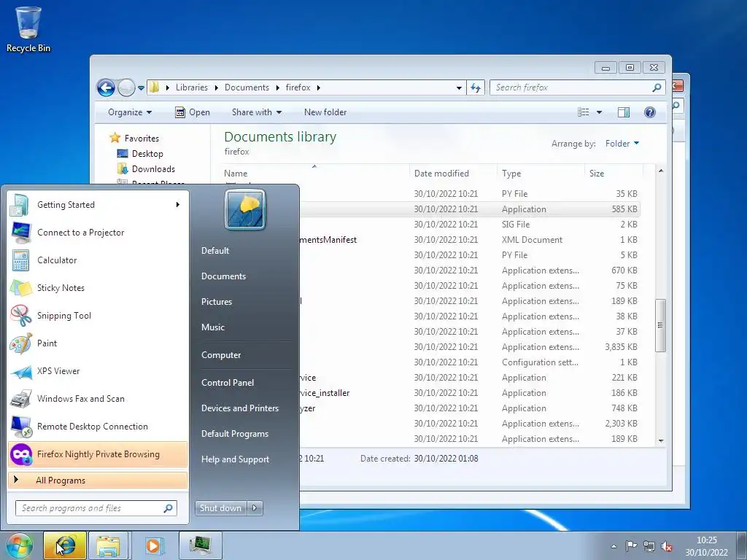
Task: Click the Back navigation arrow in Explorer
Action: coord(106,87)
